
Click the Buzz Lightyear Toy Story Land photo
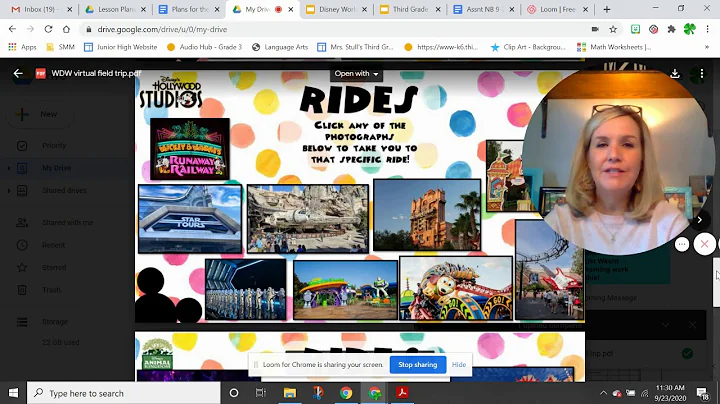pos(345,290)
